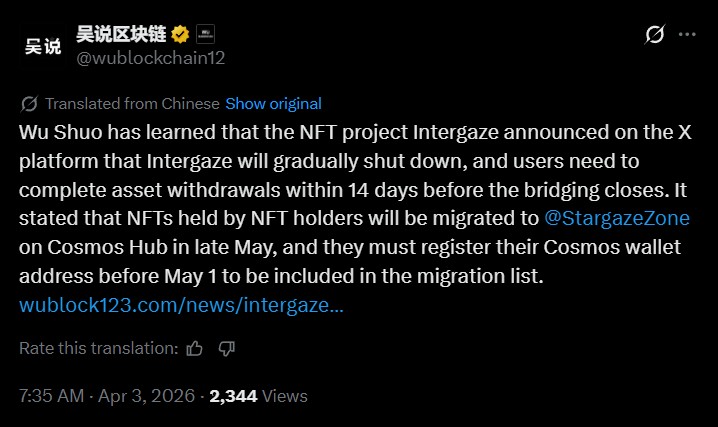
Task: Open the Grok icon at top right
Action: click(x=655, y=35)
